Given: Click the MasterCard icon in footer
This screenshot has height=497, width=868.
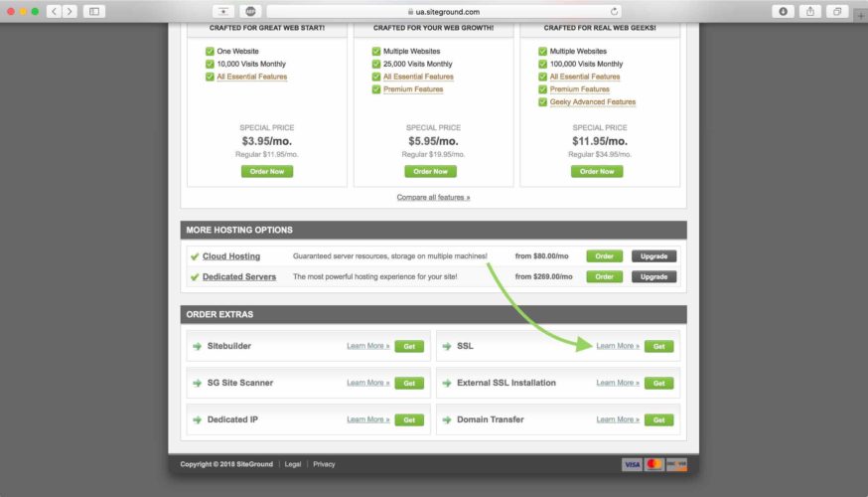Looking at the screenshot, I should [x=653, y=464].
